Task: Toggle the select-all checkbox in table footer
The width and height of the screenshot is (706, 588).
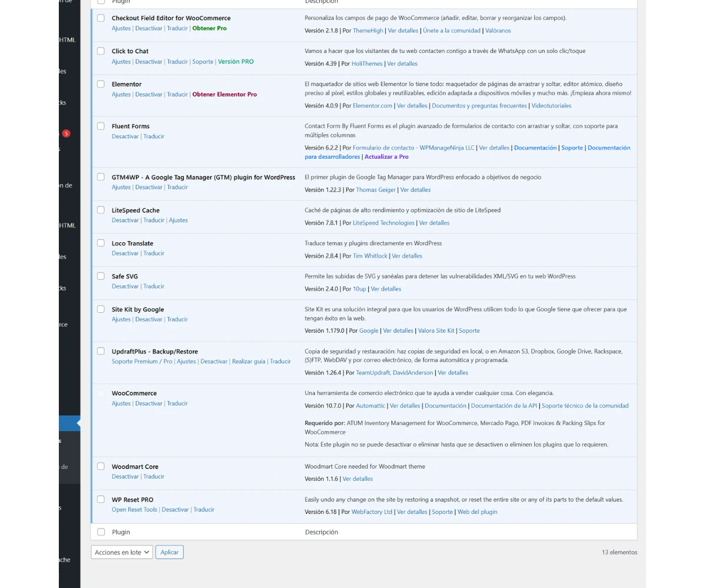Action: (101, 532)
